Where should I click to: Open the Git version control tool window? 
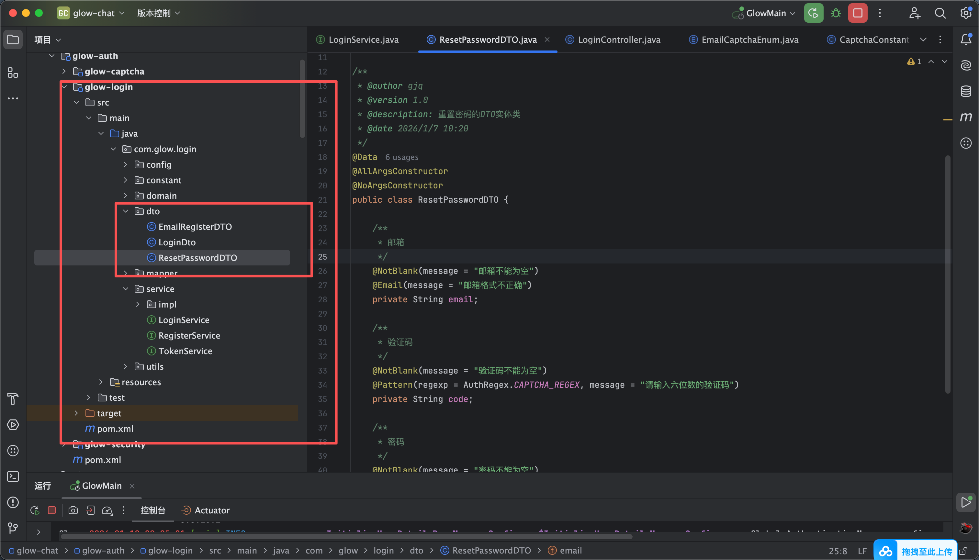(13, 528)
